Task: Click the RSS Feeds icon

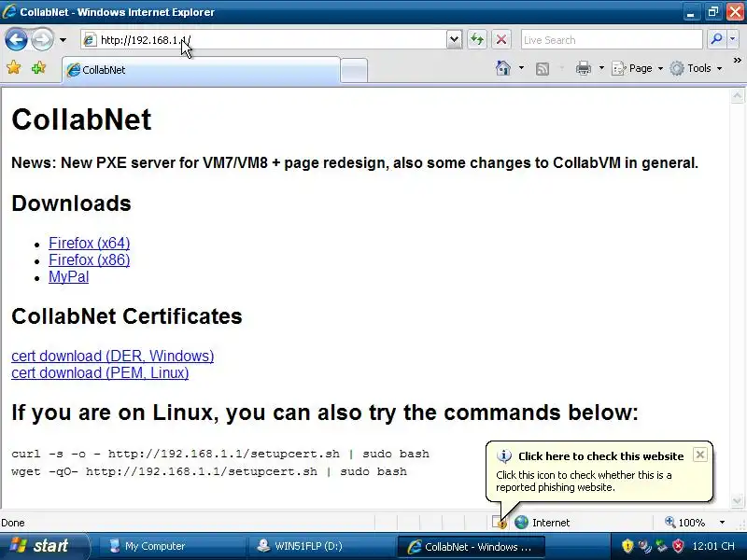Action: [543, 68]
